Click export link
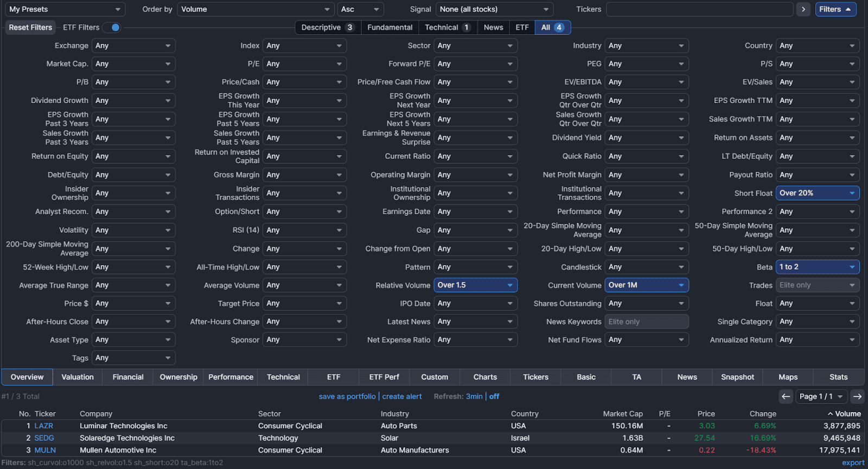Screen dimensions: 868x469 853,462
